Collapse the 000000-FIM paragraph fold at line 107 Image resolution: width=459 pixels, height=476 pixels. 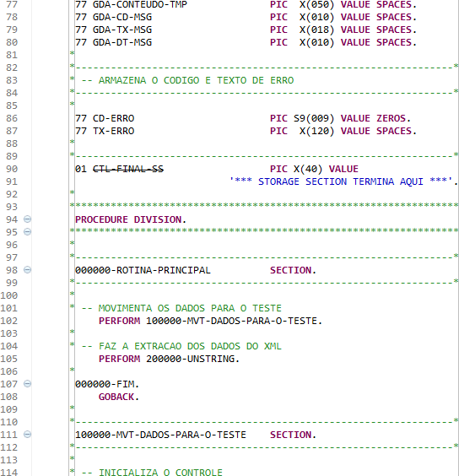point(27,384)
